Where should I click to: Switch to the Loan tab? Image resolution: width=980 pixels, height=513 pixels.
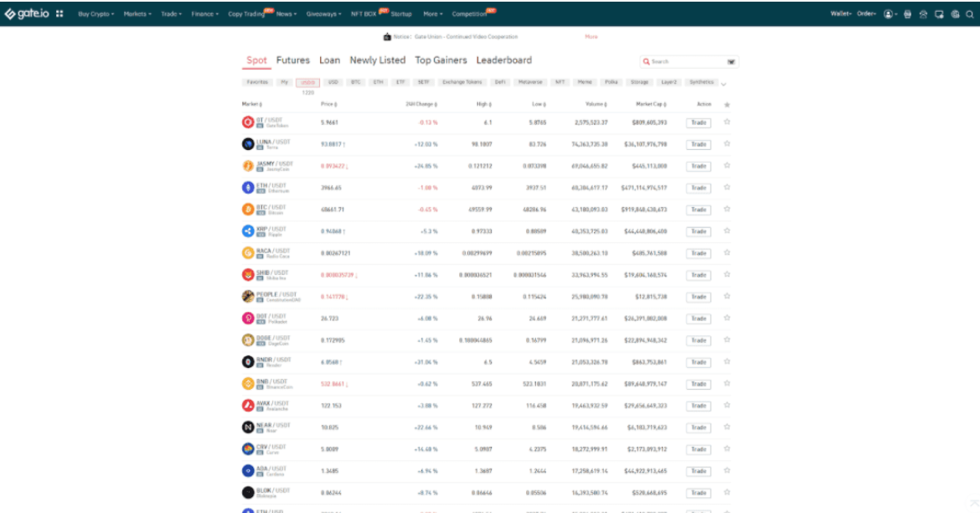point(329,60)
